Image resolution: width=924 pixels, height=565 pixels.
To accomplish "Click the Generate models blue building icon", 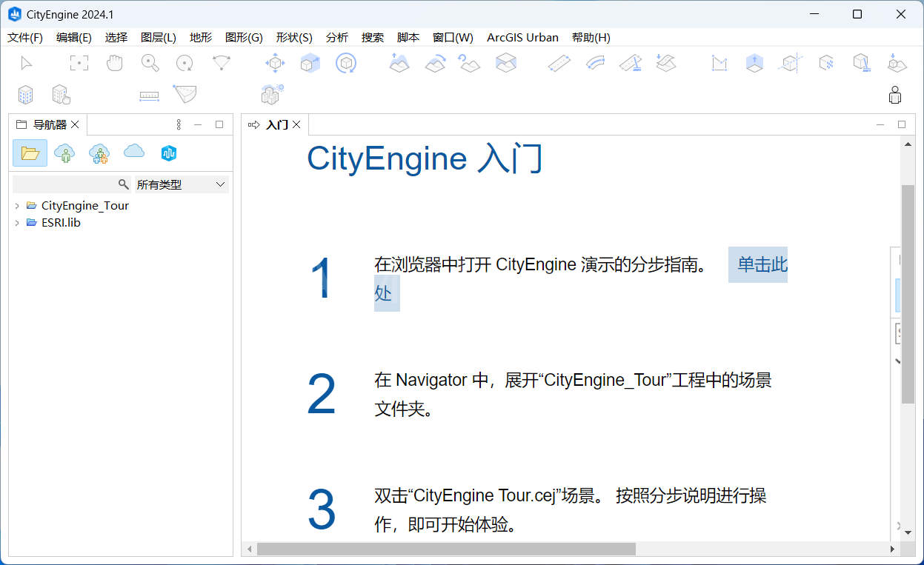I will coord(26,95).
